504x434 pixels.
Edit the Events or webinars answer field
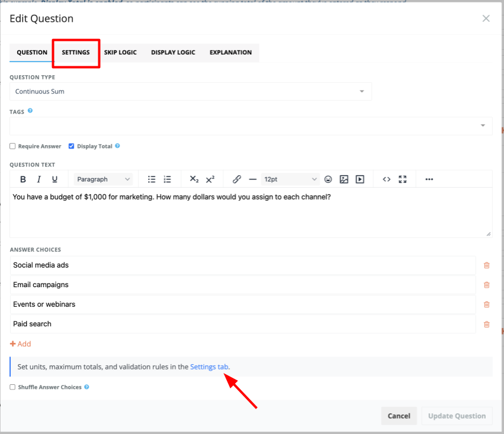(x=243, y=304)
